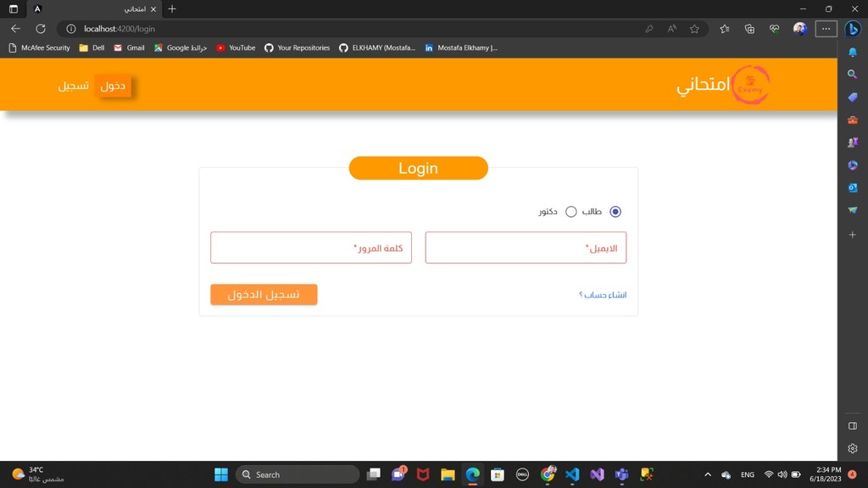This screenshot has height=488, width=868.
Task: Open the taskbar clock and date
Action: [825, 474]
